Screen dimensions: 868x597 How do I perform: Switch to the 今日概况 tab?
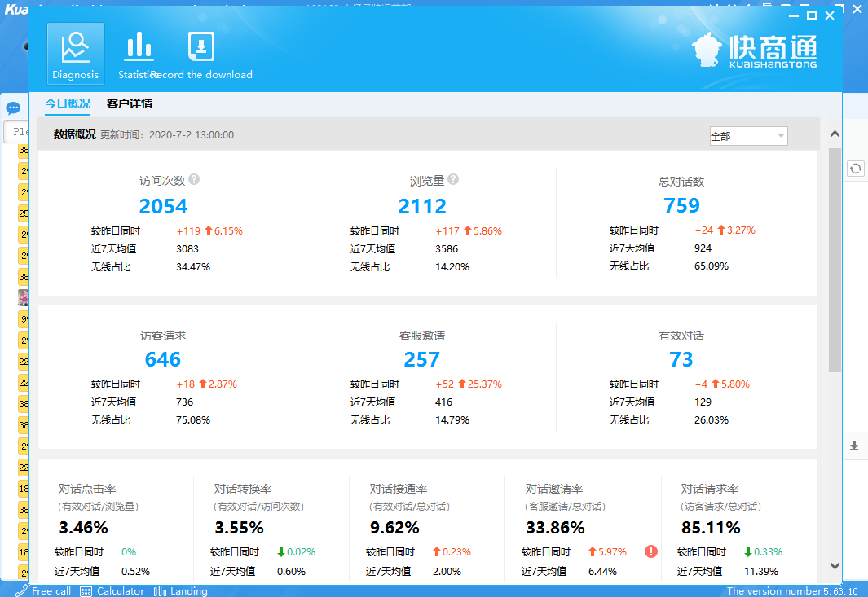click(x=68, y=103)
